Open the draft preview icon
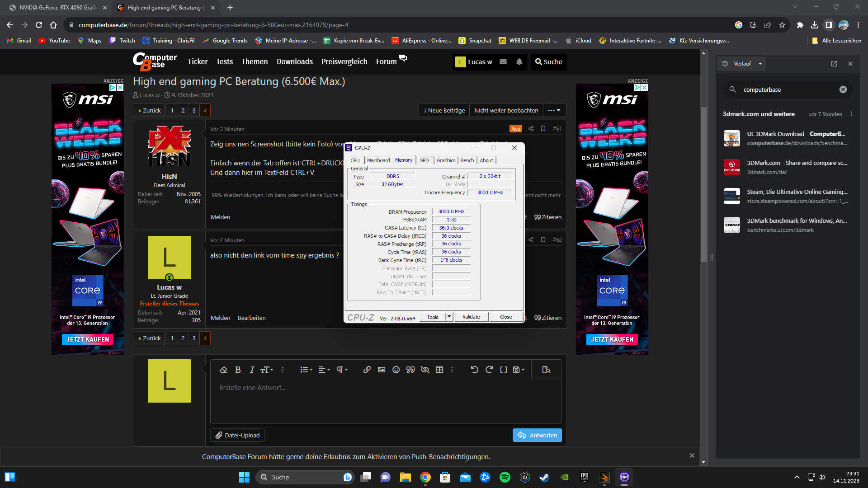This screenshot has height=488, width=868. (x=546, y=369)
